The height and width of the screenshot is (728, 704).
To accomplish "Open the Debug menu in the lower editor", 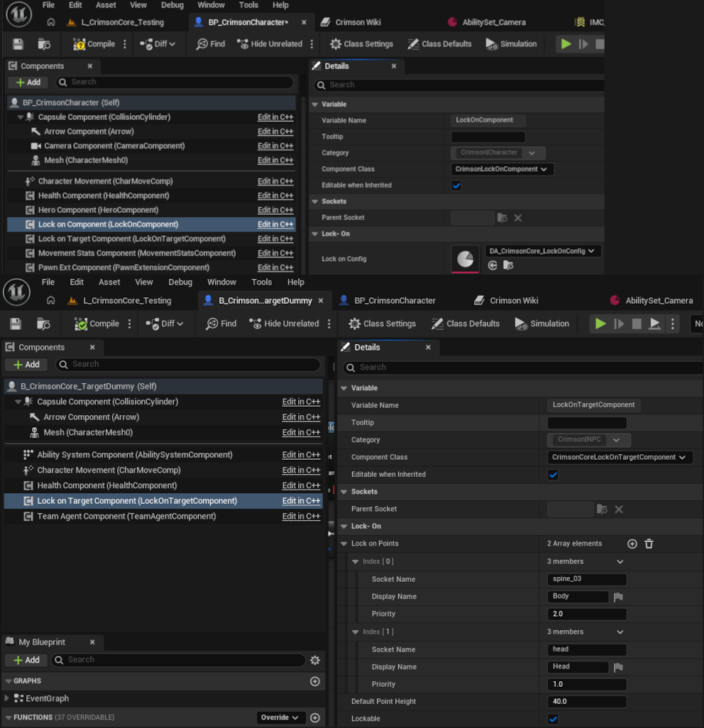I will pos(180,282).
